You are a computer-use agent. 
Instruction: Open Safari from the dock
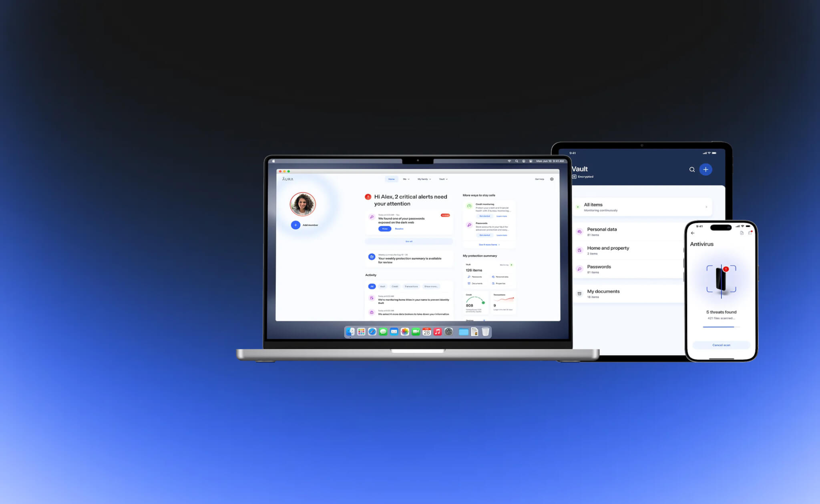pos(372,332)
